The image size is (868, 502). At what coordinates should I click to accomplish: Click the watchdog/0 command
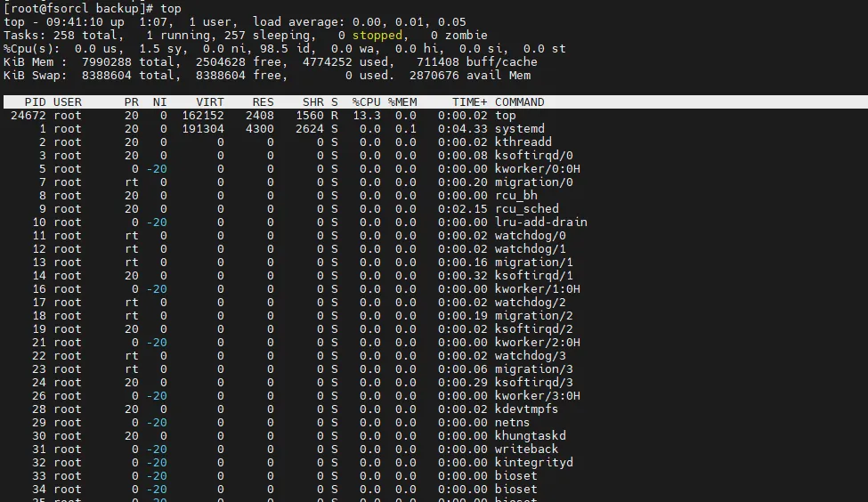point(531,236)
